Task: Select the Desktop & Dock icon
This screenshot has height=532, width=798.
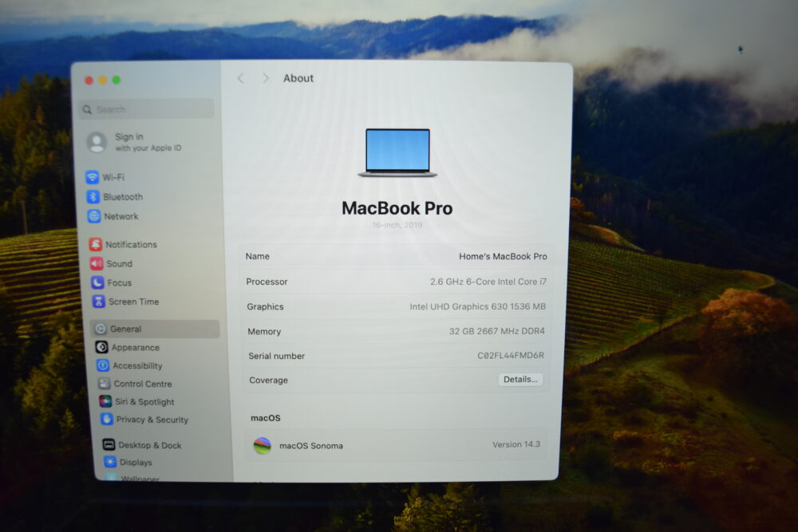Action: 109,444
